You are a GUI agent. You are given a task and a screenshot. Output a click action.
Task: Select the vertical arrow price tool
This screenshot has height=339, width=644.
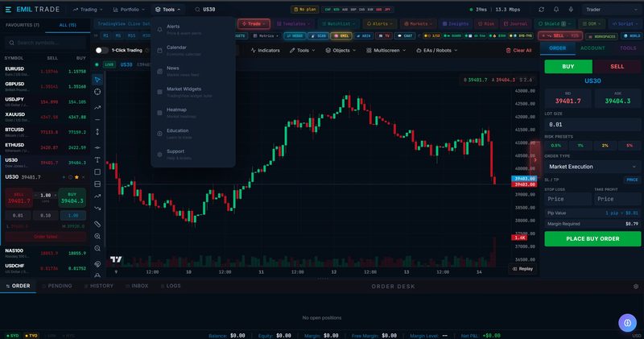coord(97,132)
